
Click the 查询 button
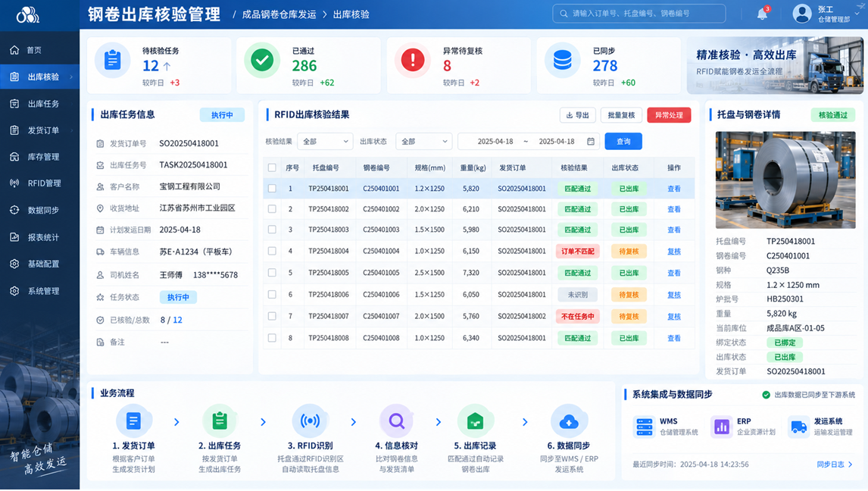coord(623,141)
